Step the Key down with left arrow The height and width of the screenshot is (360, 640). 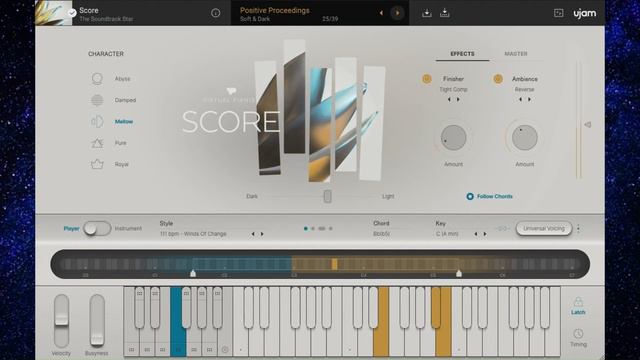(x=476, y=234)
